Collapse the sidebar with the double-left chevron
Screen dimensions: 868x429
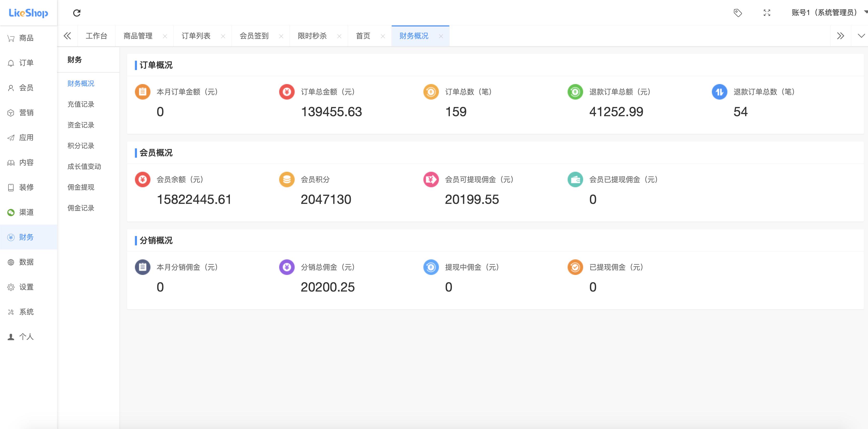67,36
